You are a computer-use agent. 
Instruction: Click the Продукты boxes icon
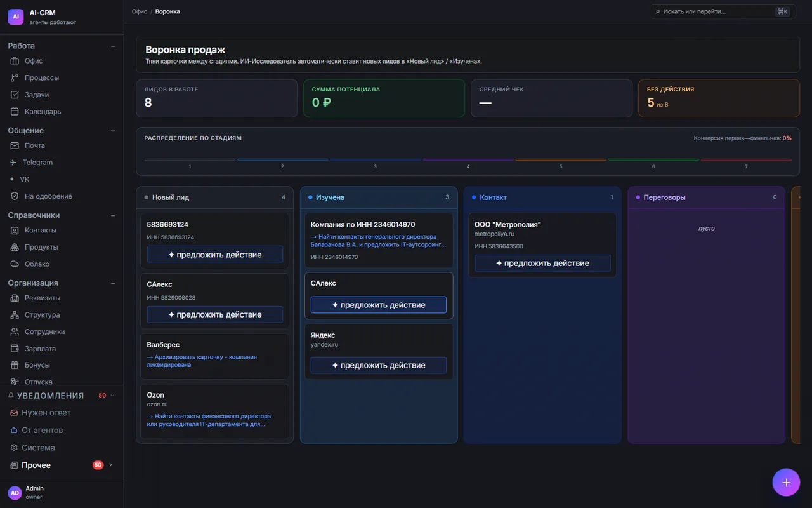(15, 247)
